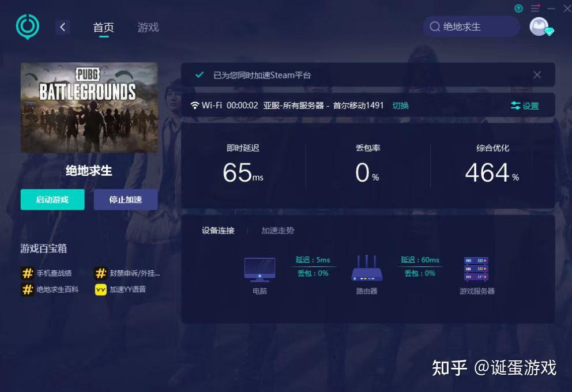
Task: Focus the 绝地求生 search field
Action: pos(471,27)
